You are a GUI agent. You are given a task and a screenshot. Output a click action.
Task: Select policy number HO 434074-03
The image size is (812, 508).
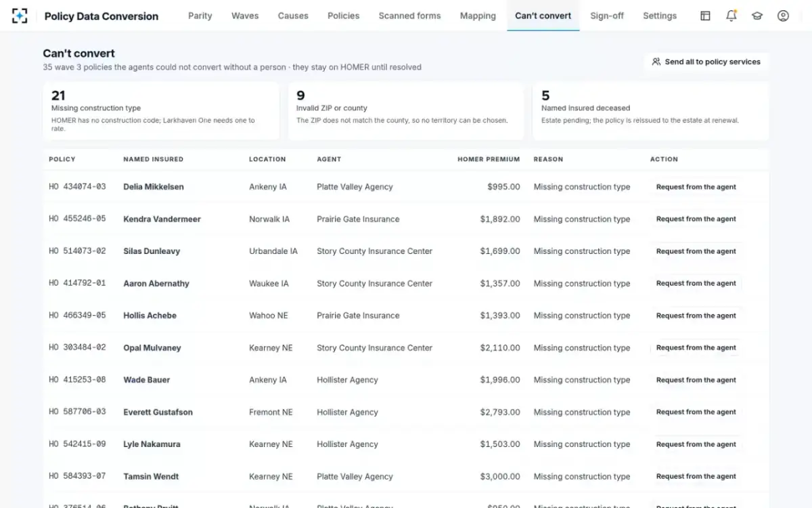(x=77, y=187)
